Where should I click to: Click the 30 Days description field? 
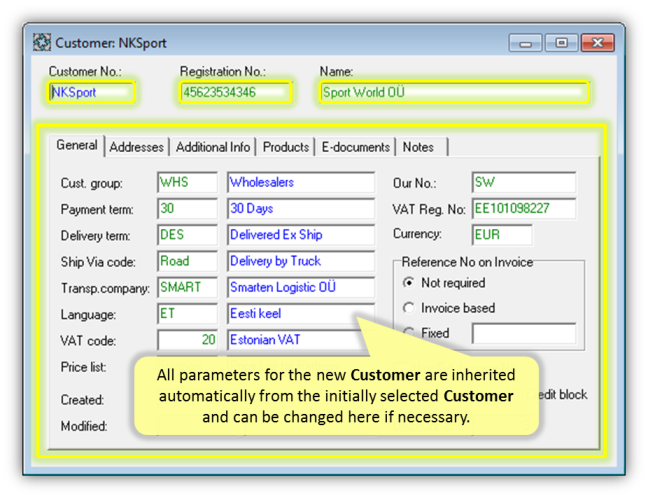point(301,208)
